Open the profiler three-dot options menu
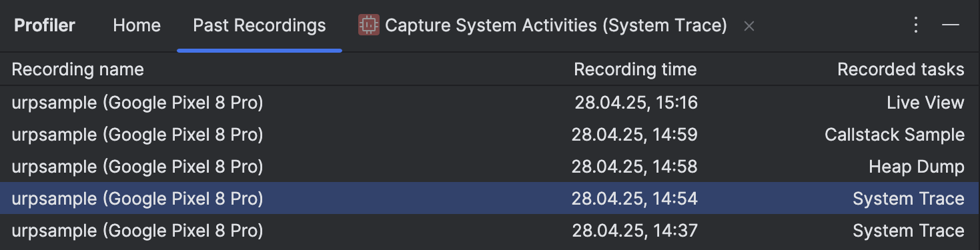Image resolution: width=980 pixels, height=250 pixels. [x=916, y=25]
